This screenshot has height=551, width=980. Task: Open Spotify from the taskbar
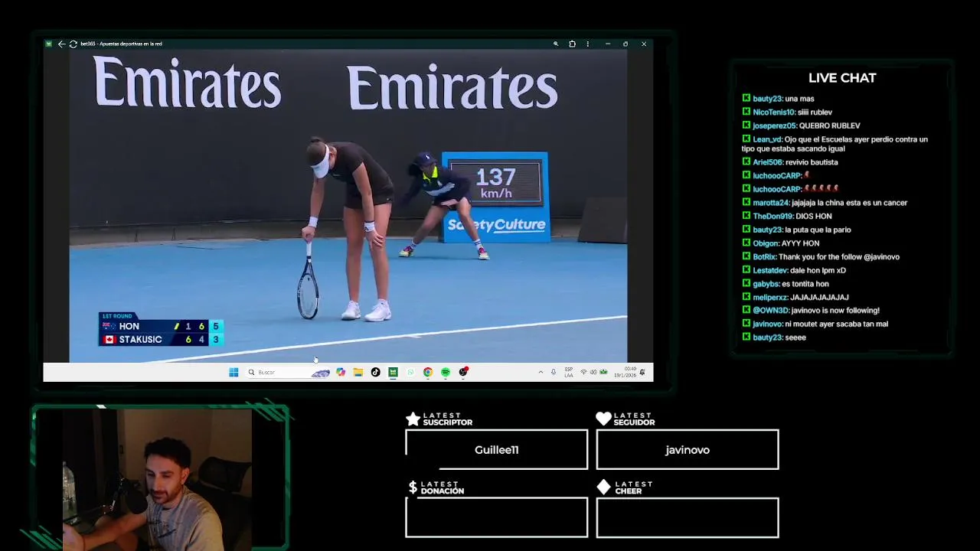point(446,372)
